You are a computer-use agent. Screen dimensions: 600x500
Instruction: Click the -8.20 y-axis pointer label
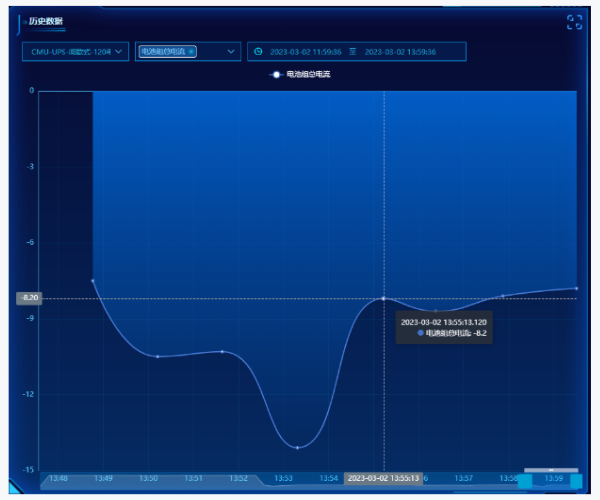(x=29, y=298)
